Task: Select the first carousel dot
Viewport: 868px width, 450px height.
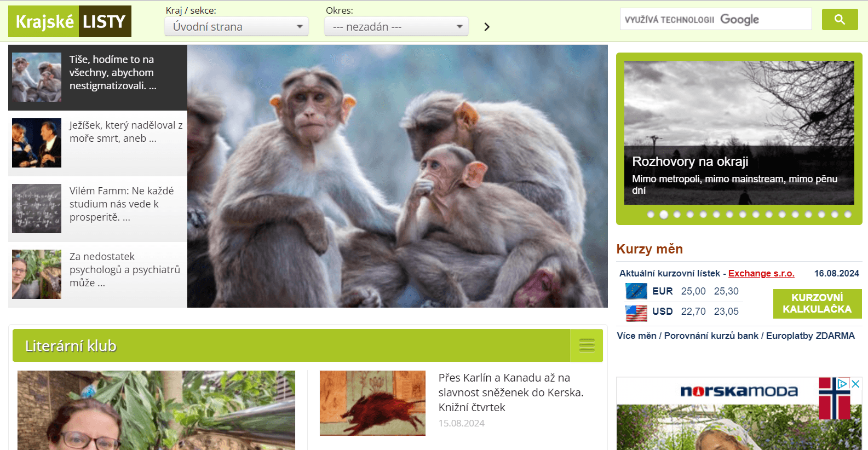Action: [651, 215]
